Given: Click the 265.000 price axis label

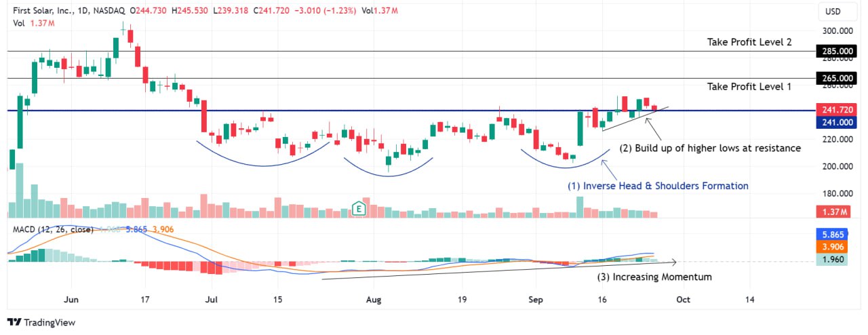Looking at the screenshot, I should pyautogui.click(x=836, y=78).
